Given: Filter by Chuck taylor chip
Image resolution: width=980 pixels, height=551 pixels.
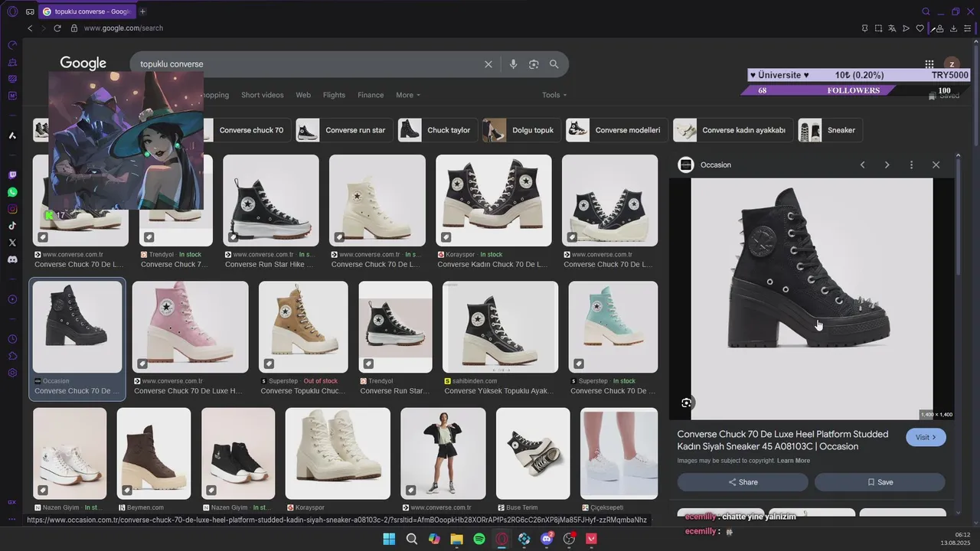Looking at the screenshot, I should pyautogui.click(x=438, y=130).
